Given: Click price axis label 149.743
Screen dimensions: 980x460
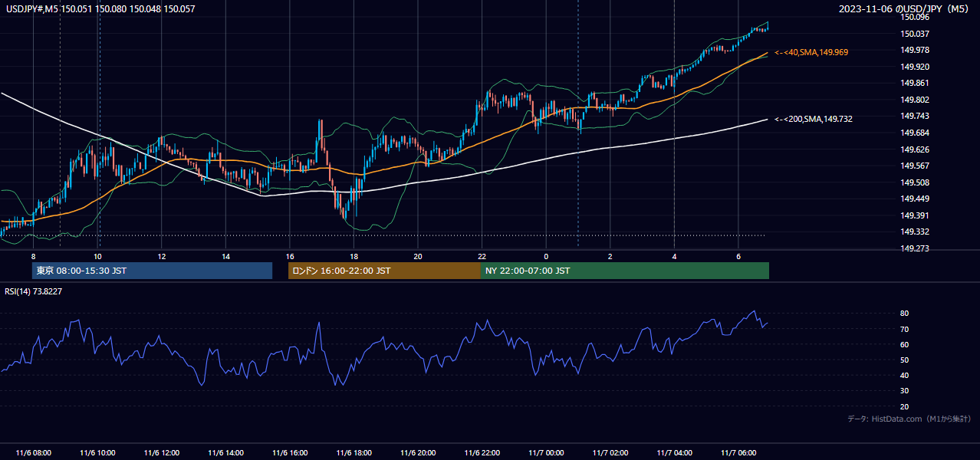Looking at the screenshot, I should pyautogui.click(x=915, y=116).
